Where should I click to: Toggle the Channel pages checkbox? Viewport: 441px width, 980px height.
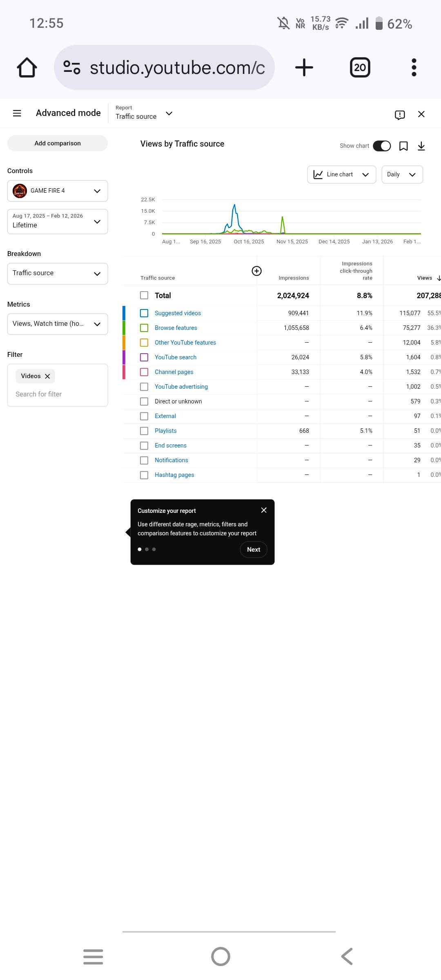pos(144,372)
